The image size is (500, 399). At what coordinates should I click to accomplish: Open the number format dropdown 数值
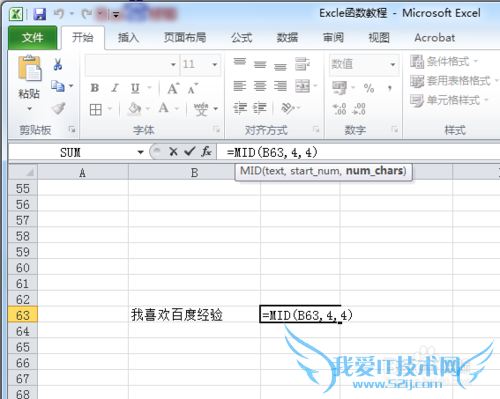coord(393,64)
